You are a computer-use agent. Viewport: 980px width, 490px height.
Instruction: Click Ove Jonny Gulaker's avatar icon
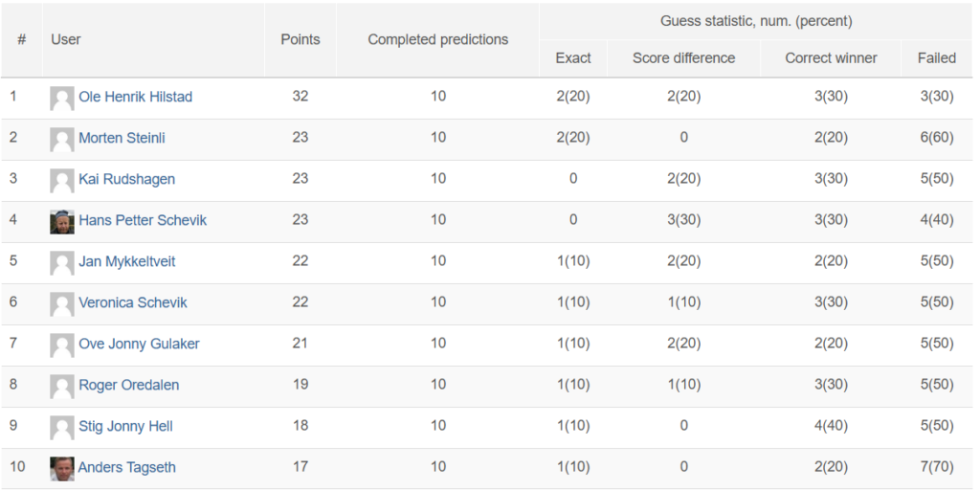(62, 345)
